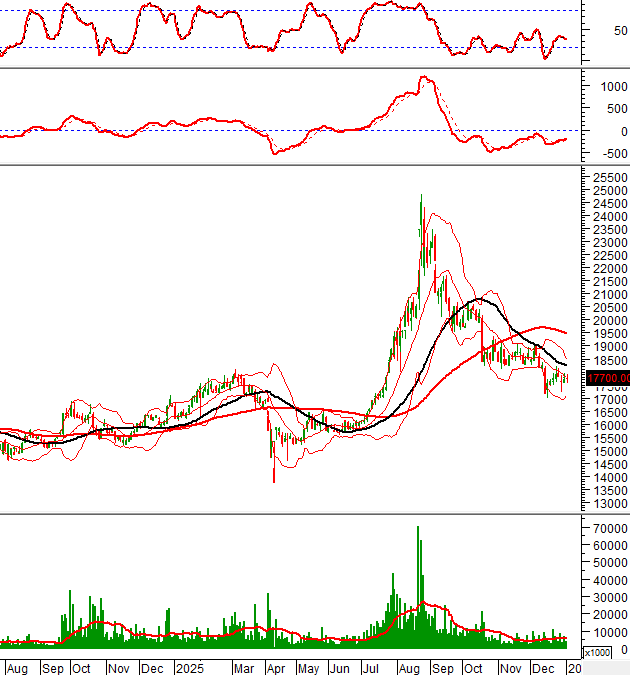
Task: Click the 50 level on oscillator axis
Action: [594, 30]
